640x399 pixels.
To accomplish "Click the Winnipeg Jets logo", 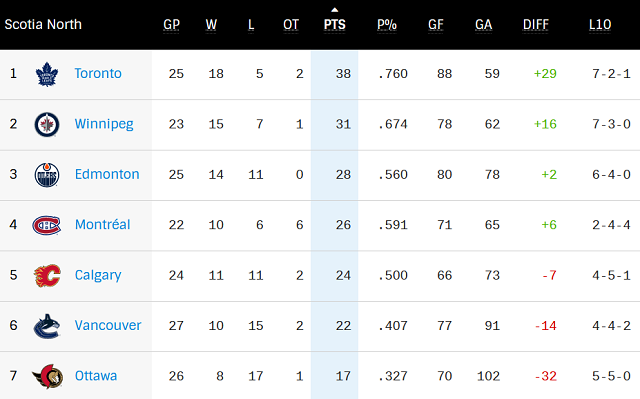I will [x=47, y=124].
